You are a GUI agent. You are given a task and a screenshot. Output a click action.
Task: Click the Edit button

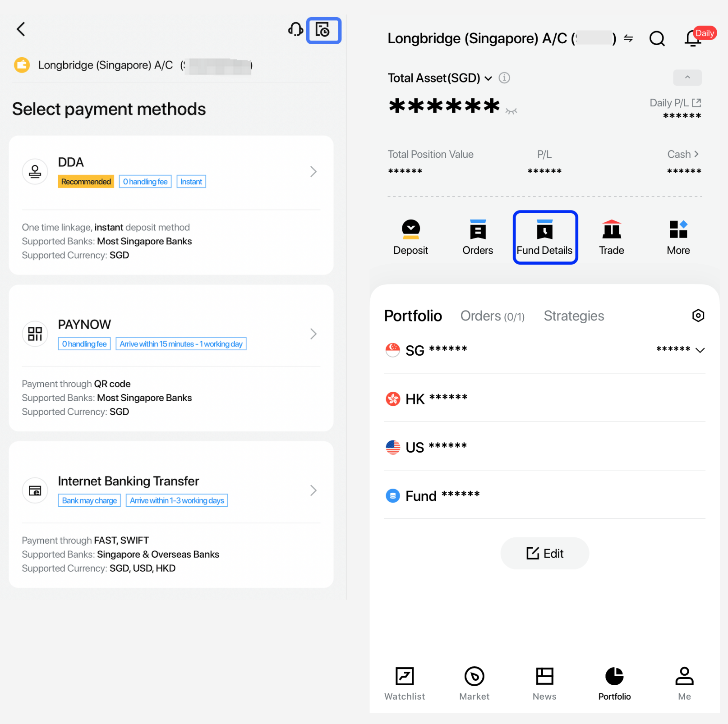544,553
